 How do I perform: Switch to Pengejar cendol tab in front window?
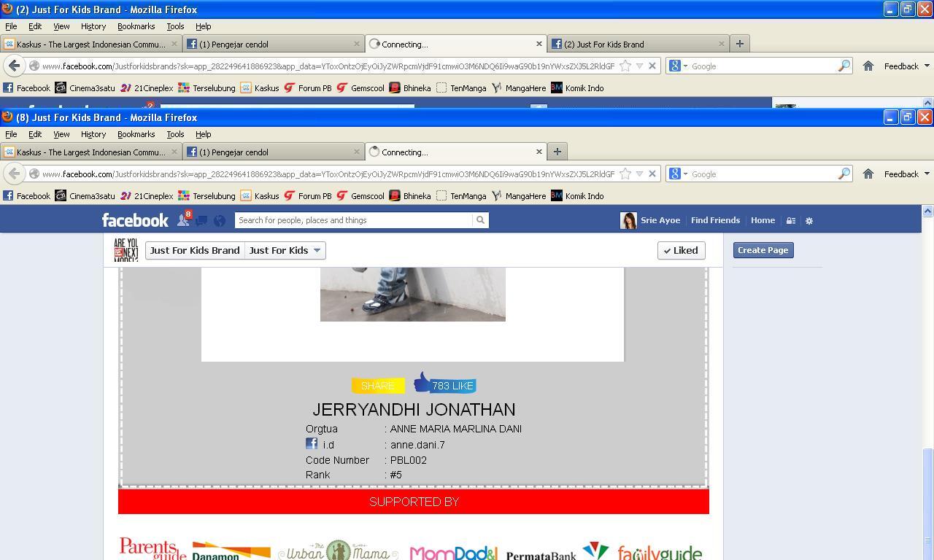pyautogui.click(x=273, y=152)
